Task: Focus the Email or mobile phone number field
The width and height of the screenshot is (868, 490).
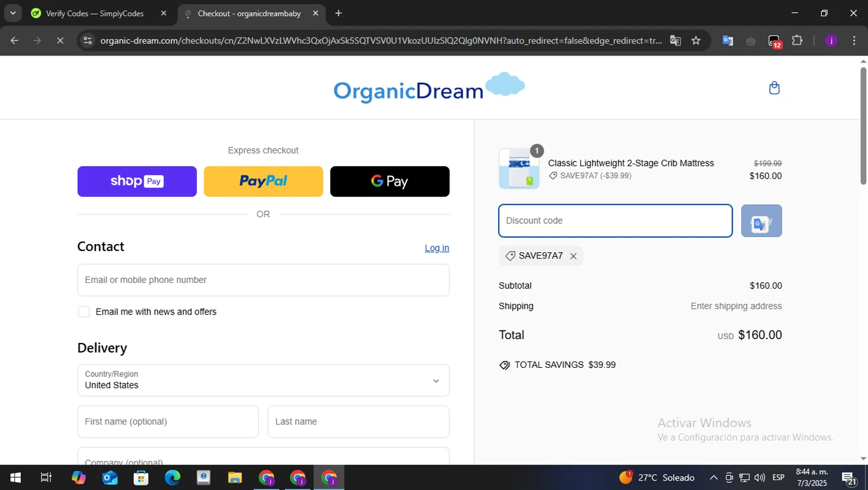Action: (x=263, y=280)
